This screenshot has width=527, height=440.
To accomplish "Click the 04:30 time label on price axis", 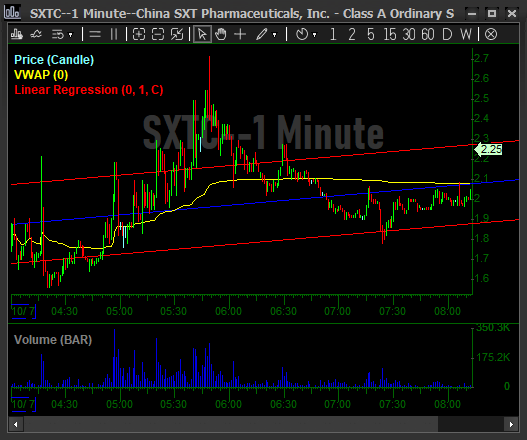I will tap(64, 312).
